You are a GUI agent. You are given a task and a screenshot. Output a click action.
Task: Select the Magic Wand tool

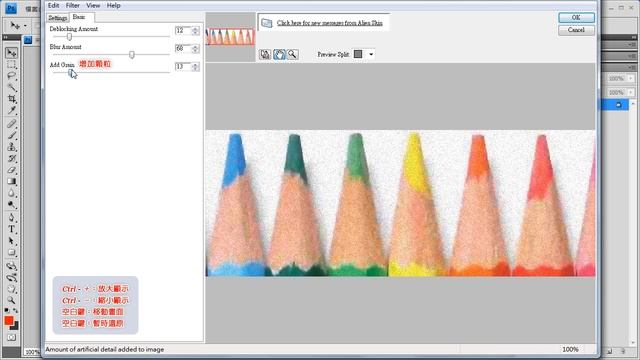pos(11,87)
